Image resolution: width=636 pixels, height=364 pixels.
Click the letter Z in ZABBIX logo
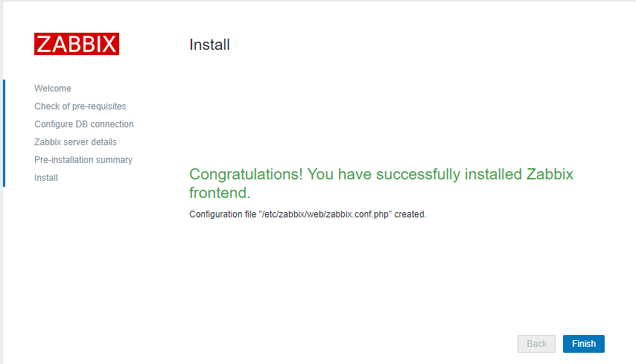[x=43, y=44]
